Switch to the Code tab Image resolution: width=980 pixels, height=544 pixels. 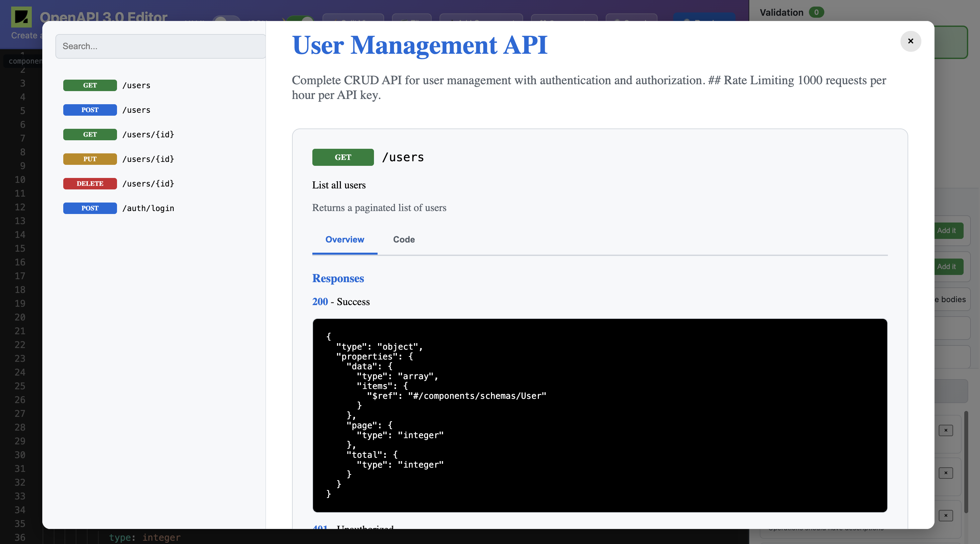click(x=404, y=239)
